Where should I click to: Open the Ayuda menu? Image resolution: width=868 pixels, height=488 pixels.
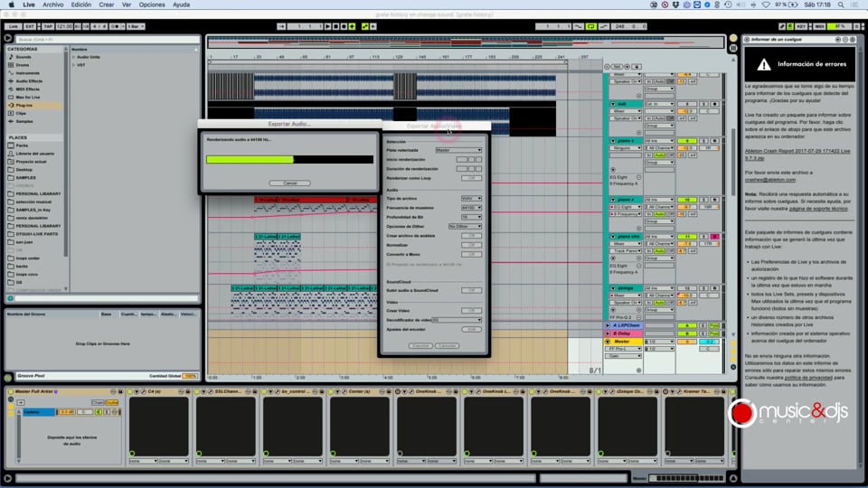pyautogui.click(x=181, y=5)
